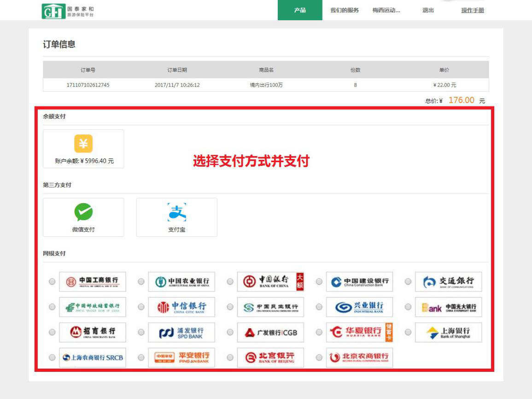
Task: Select the China CITIC Bank radio button
Action: tap(141, 307)
